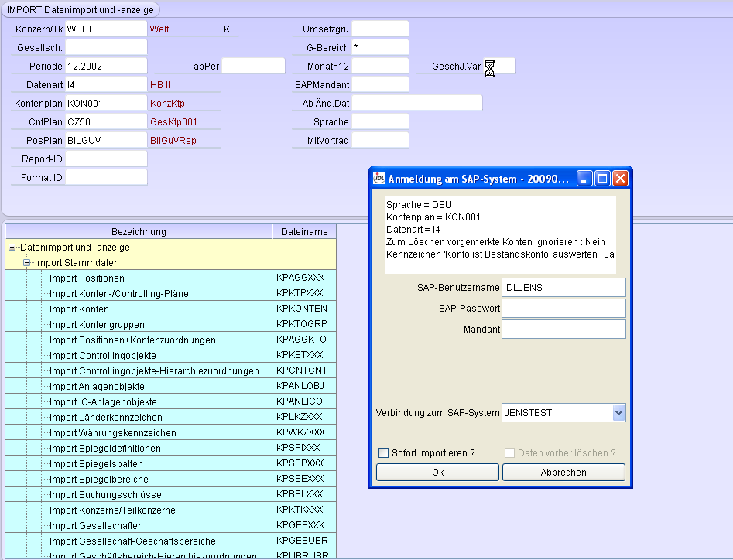This screenshot has height=560, width=733.
Task: Maximize the SAP login dialog
Action: (602, 179)
